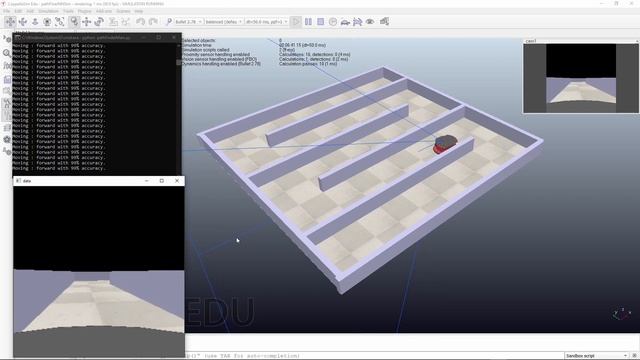640x360 pixels.
Task: Toggle dynamic content visualization icon
Action: click(x=169, y=22)
